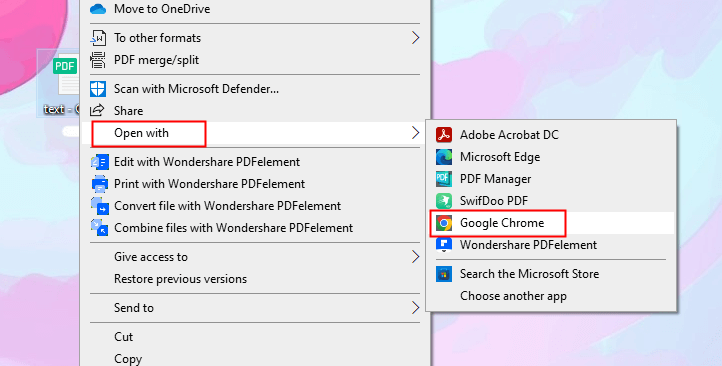
Task: Click the Print with Wondershare PDFelement icon
Action: pyautogui.click(x=99, y=184)
